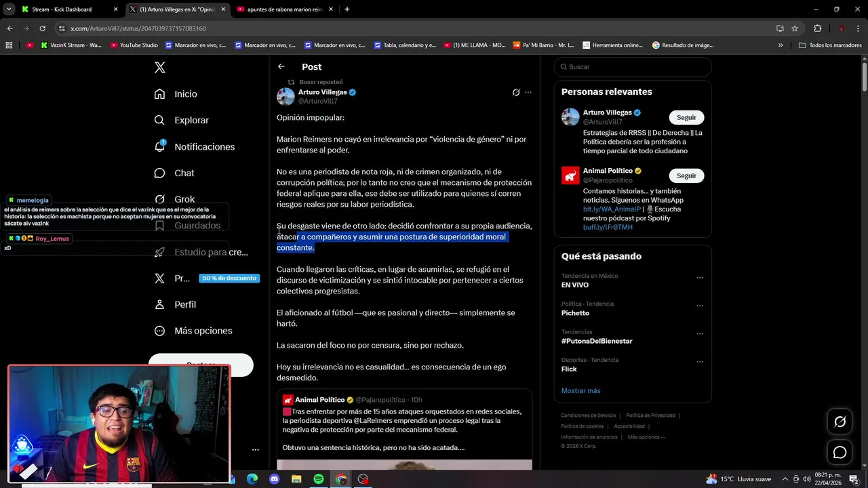Open the Chrome extensions puzzle icon
This screenshot has width=868, height=488.
click(x=817, y=28)
